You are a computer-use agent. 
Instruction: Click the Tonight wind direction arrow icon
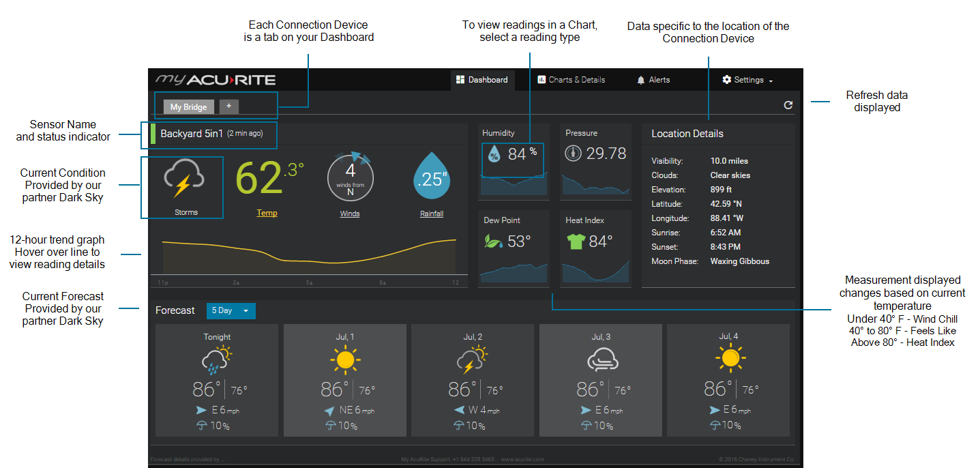[x=201, y=410]
